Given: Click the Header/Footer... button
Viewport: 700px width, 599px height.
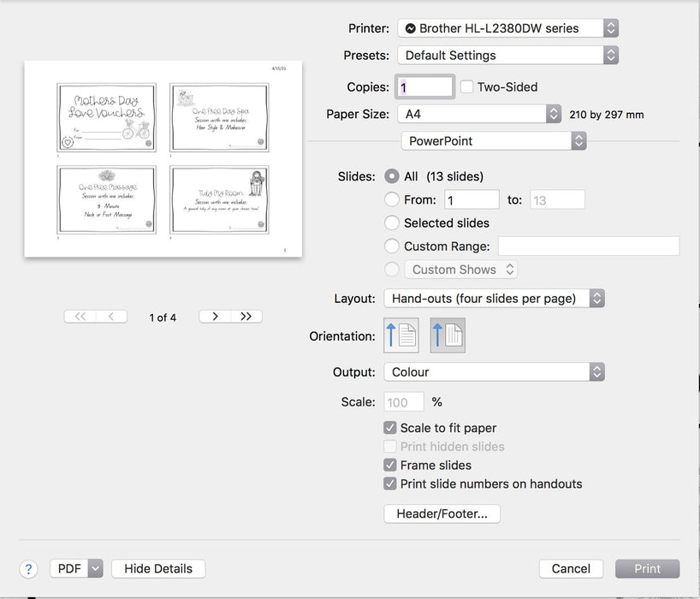Looking at the screenshot, I should 442,514.
